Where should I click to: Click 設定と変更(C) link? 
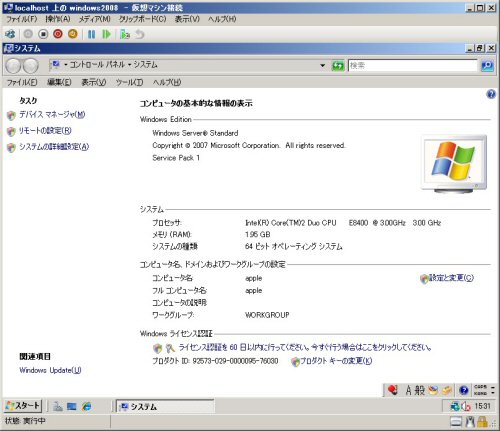pyautogui.click(x=451, y=278)
